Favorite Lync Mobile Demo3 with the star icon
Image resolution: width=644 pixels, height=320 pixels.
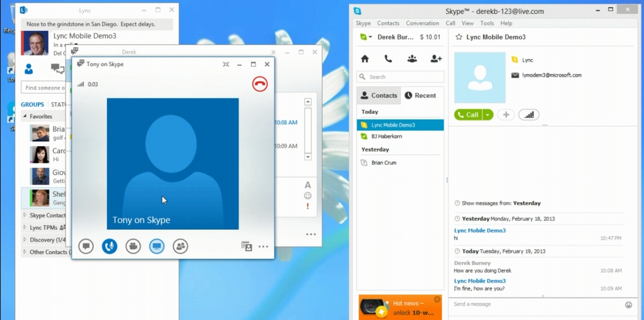(459, 37)
